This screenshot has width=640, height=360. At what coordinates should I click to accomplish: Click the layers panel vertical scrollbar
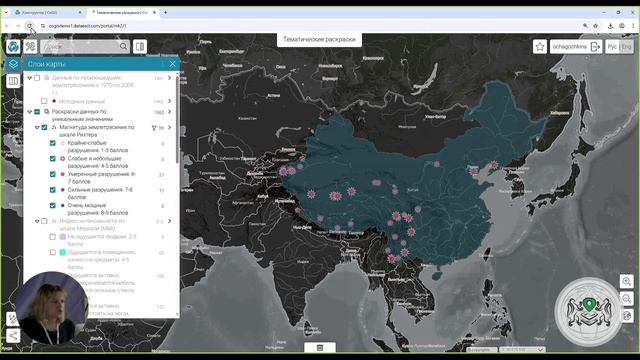[177, 120]
